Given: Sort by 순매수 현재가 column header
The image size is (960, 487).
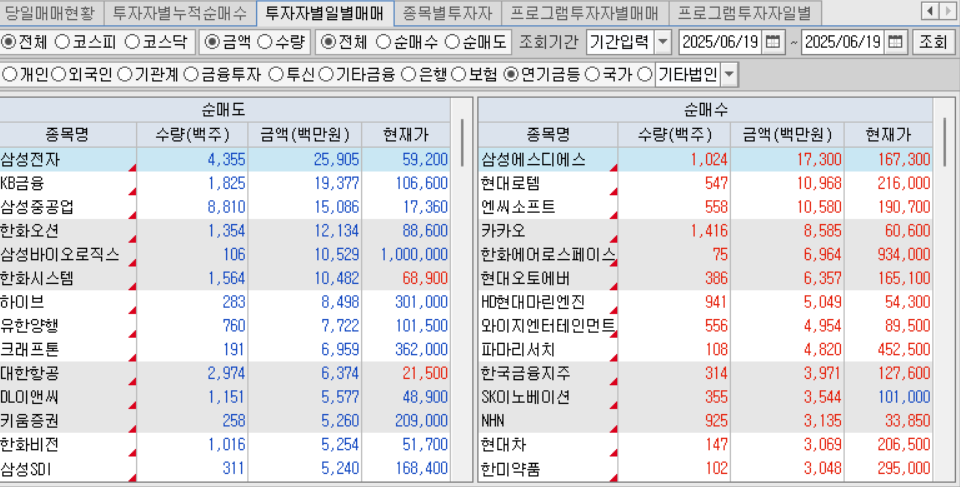Looking at the screenshot, I should [888, 134].
